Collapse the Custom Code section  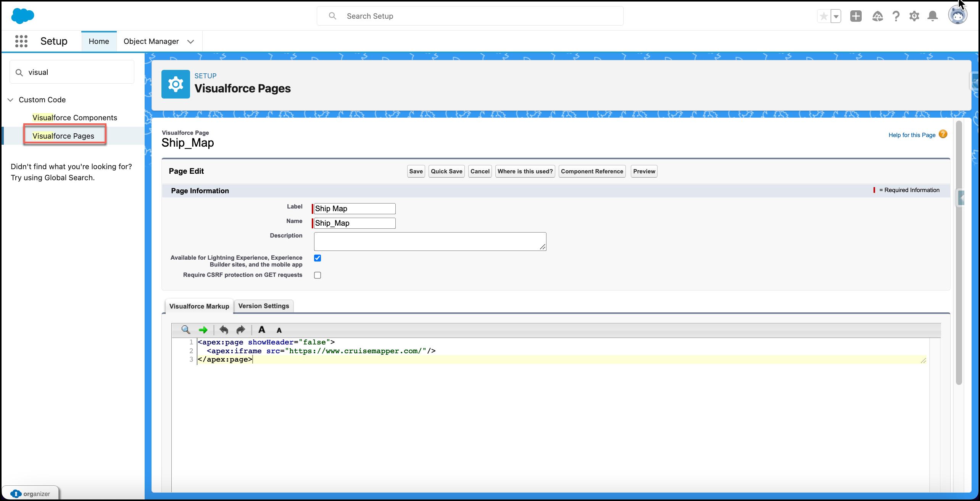11,100
